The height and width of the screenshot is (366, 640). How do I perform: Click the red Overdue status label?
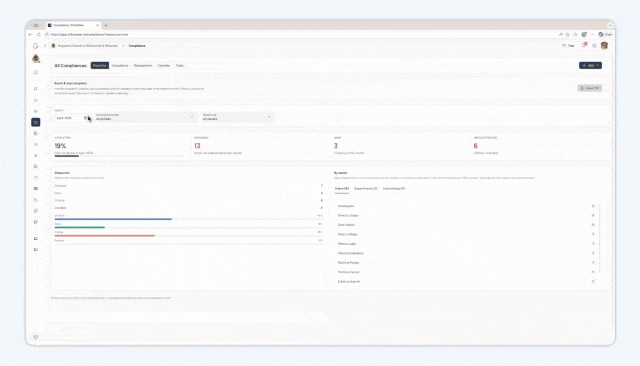[60, 208]
